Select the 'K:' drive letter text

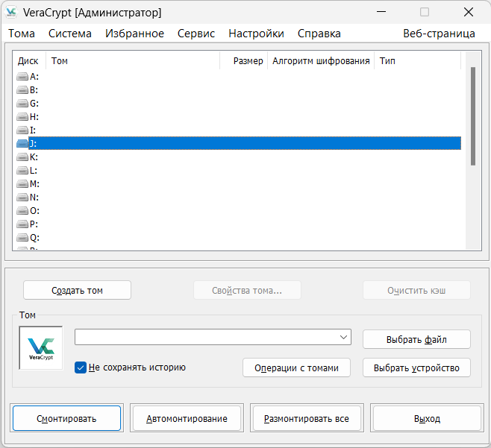[x=34, y=157]
